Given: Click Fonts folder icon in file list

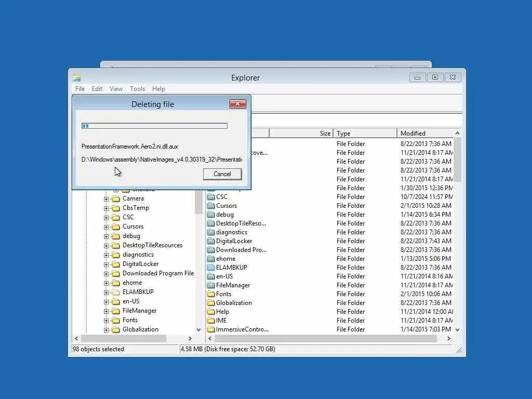Looking at the screenshot, I should click(x=211, y=294).
